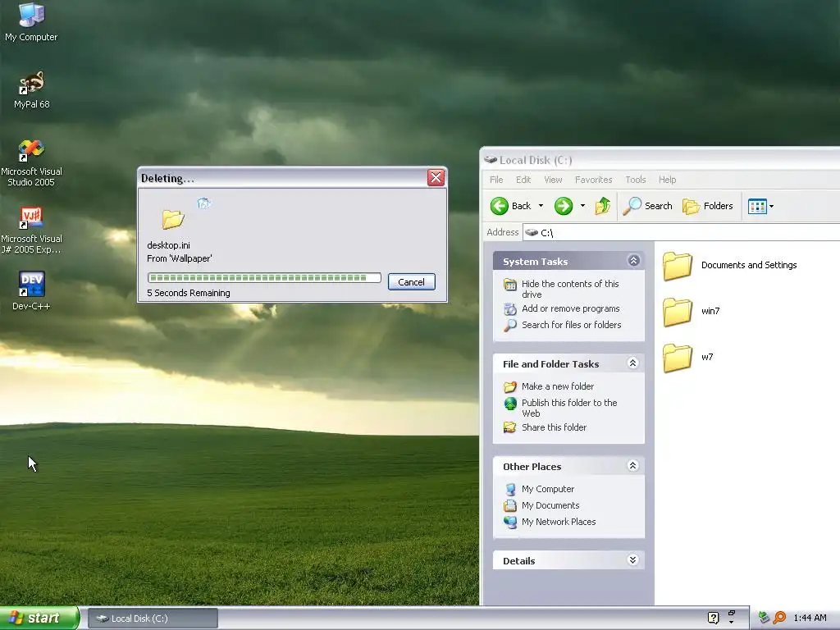Click the My Documents icon in Other Places
This screenshot has height=630, width=840.
click(510, 505)
